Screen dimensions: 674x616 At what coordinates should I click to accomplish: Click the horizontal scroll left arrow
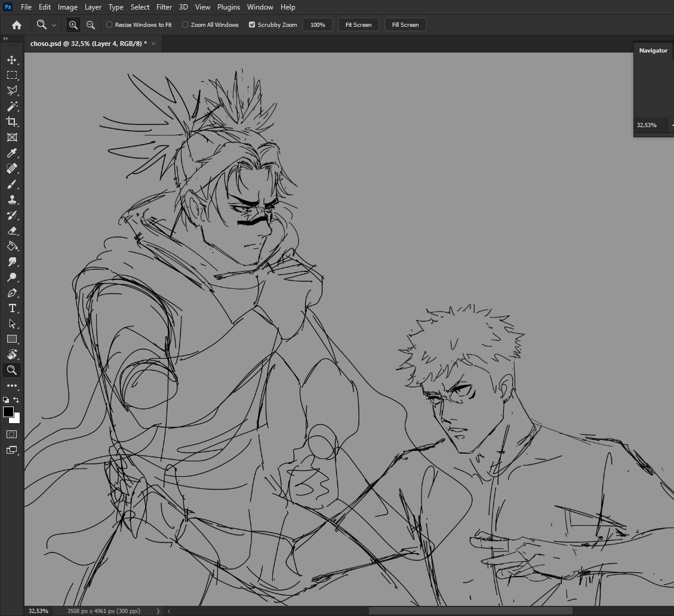tap(169, 611)
